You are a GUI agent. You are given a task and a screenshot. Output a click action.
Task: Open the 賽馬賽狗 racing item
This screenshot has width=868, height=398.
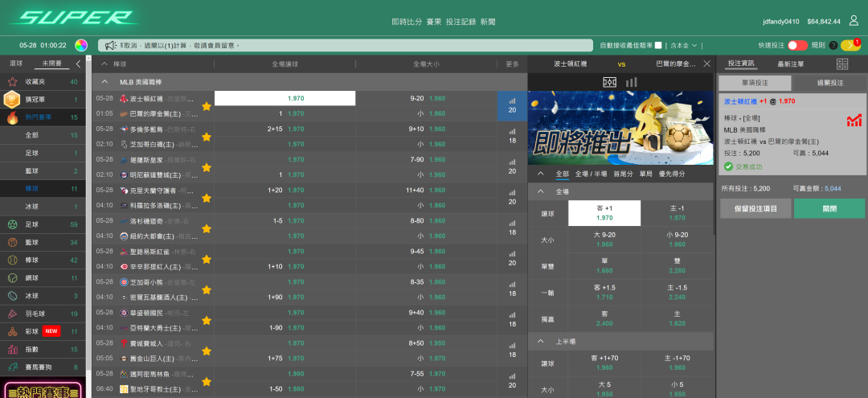point(43,367)
